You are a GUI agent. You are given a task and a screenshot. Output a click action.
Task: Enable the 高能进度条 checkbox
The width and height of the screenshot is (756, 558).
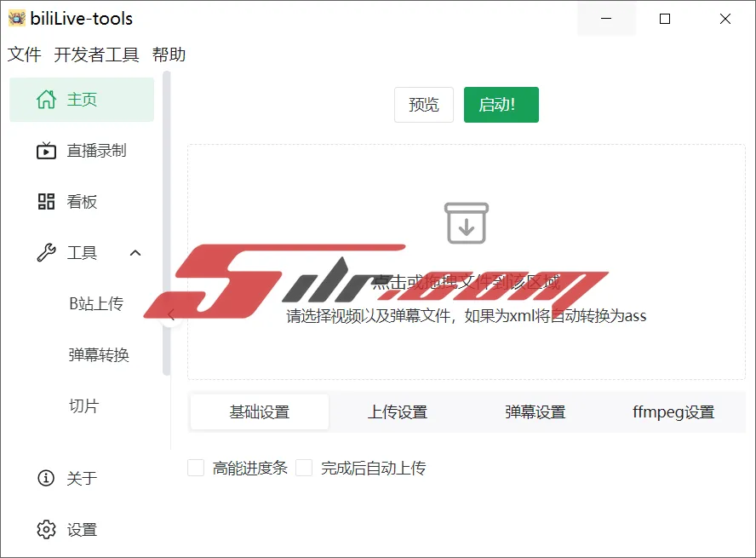pos(196,468)
